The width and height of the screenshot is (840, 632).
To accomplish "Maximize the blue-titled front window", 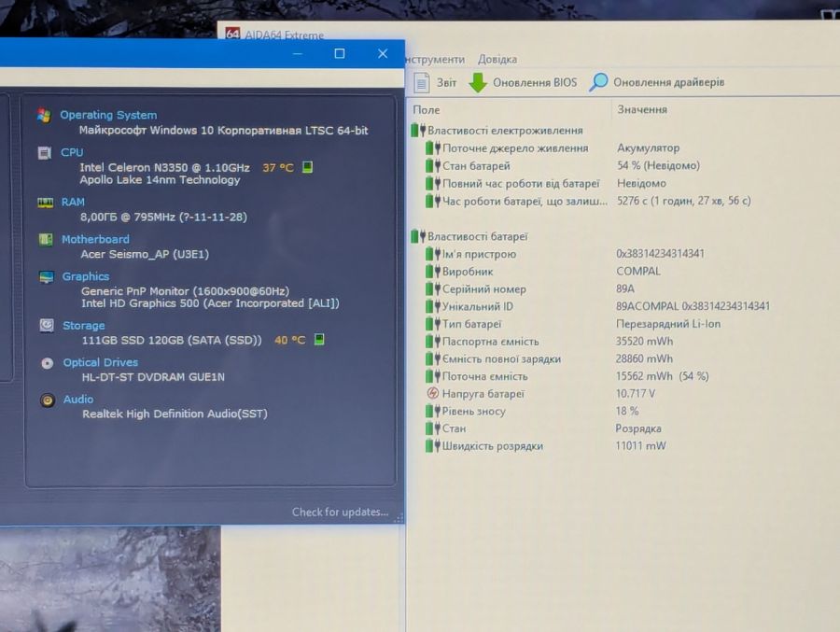I will (x=339, y=53).
